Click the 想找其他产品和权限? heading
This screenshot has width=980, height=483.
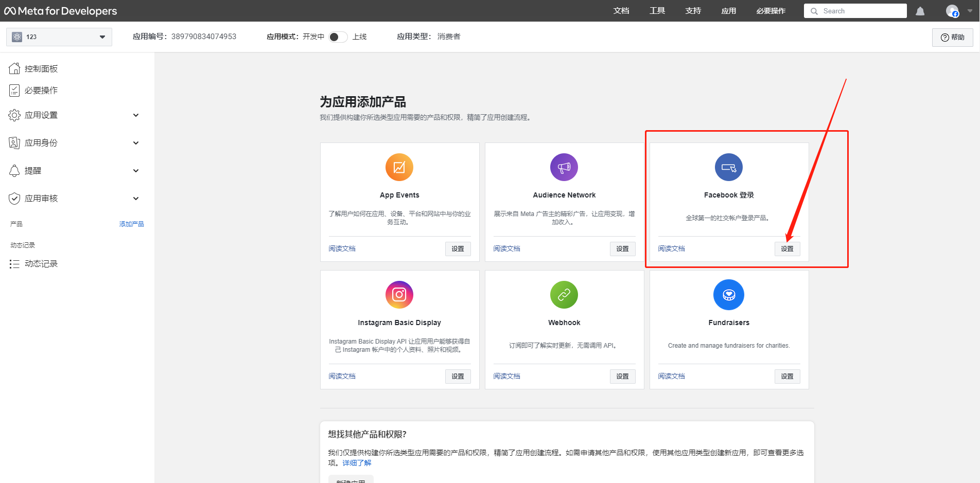367,435
